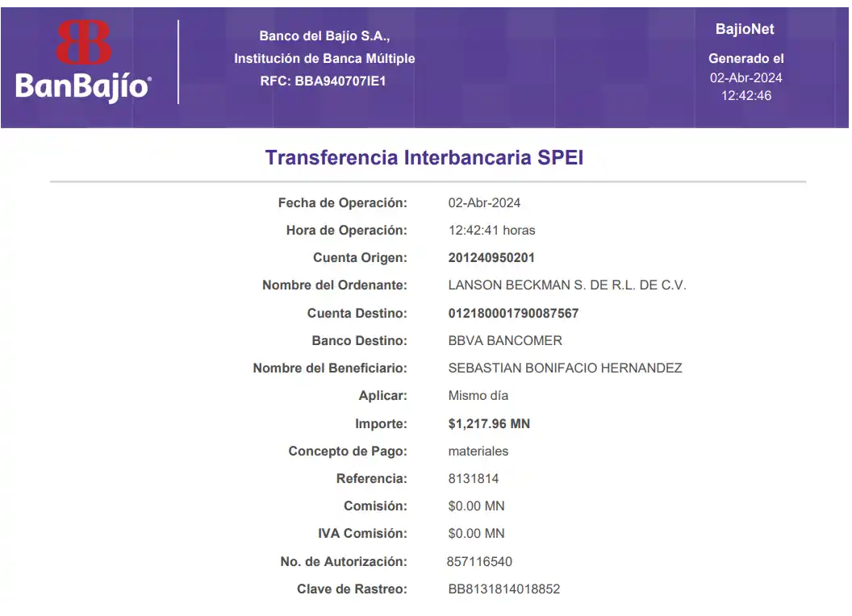The height and width of the screenshot is (616, 852).
Task: Click the Referencia number 8131814
Action: 474,478
